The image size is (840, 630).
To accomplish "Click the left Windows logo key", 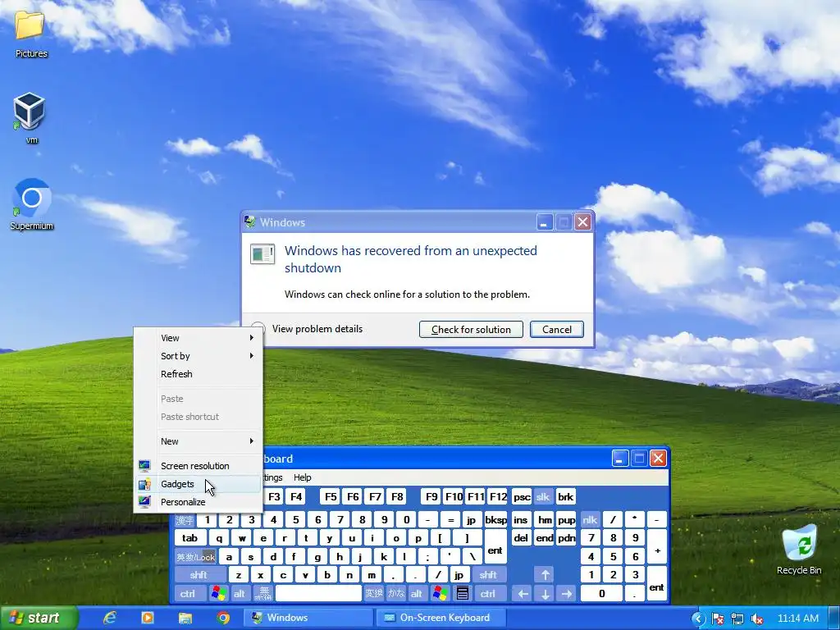I will 218,594.
